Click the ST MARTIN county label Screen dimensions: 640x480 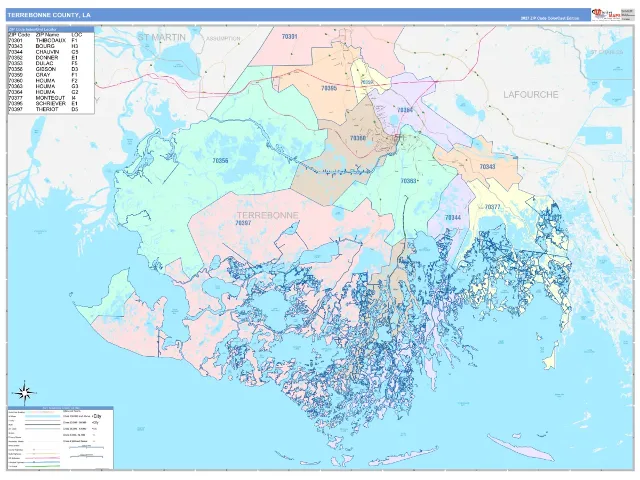161,37
